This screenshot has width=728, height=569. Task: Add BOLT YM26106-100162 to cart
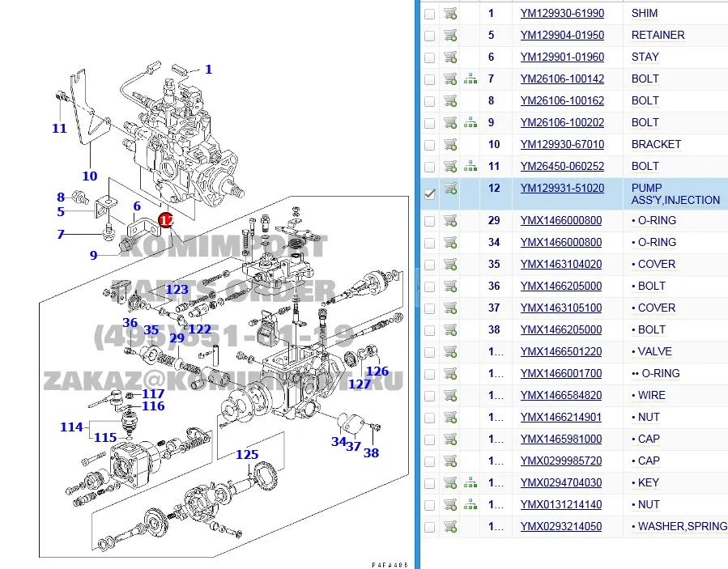point(451,100)
